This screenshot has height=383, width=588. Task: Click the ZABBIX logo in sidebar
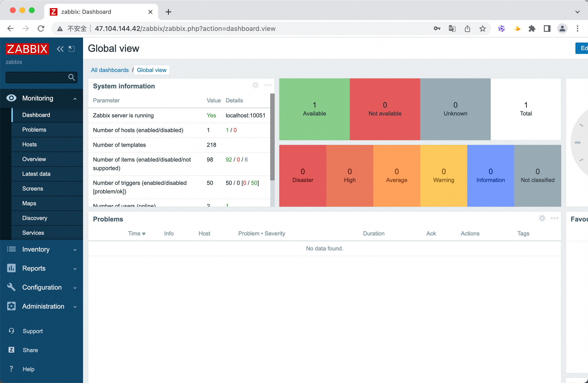(x=27, y=49)
